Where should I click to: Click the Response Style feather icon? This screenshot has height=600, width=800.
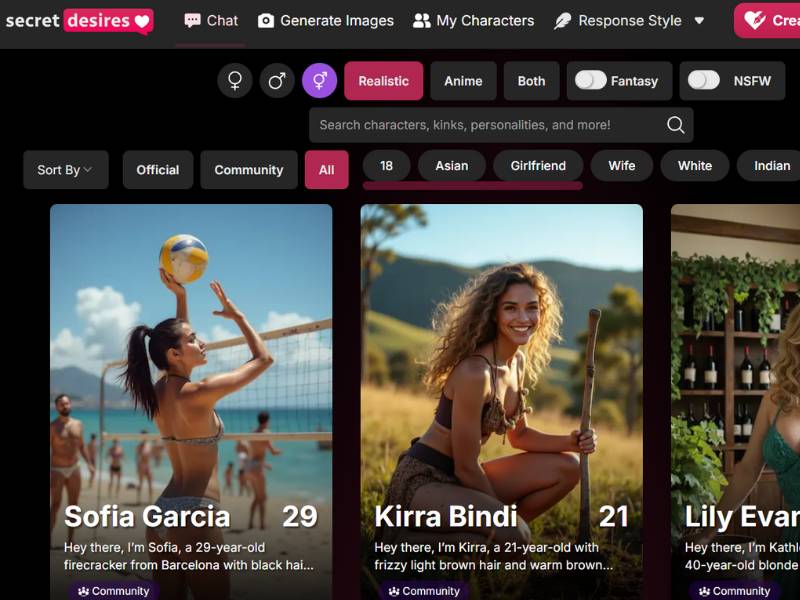click(x=563, y=21)
